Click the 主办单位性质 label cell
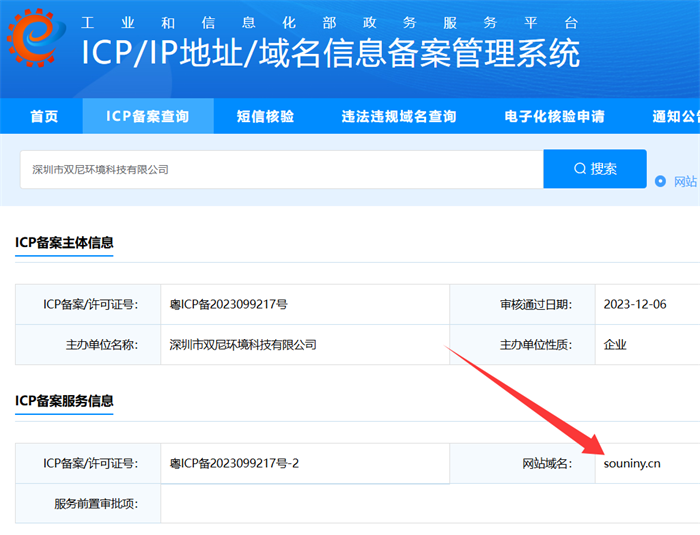This screenshot has width=700, height=535. click(522, 345)
